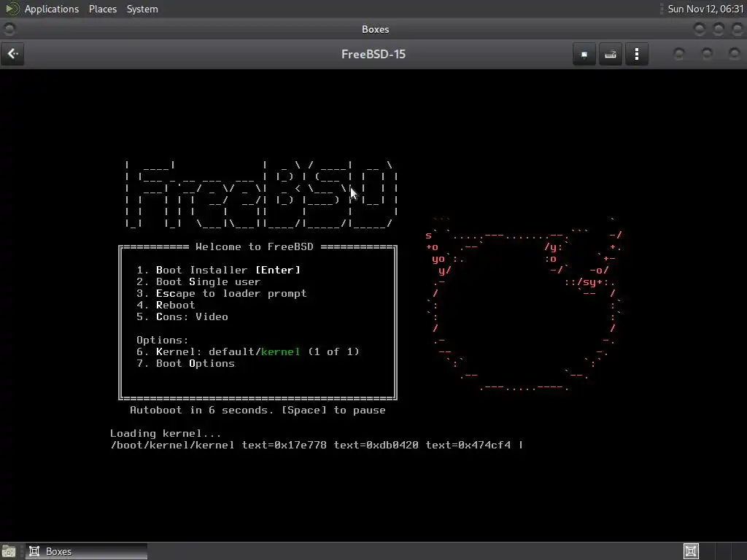Click the "7. Boot Options" line
747x560 pixels.
click(186, 363)
